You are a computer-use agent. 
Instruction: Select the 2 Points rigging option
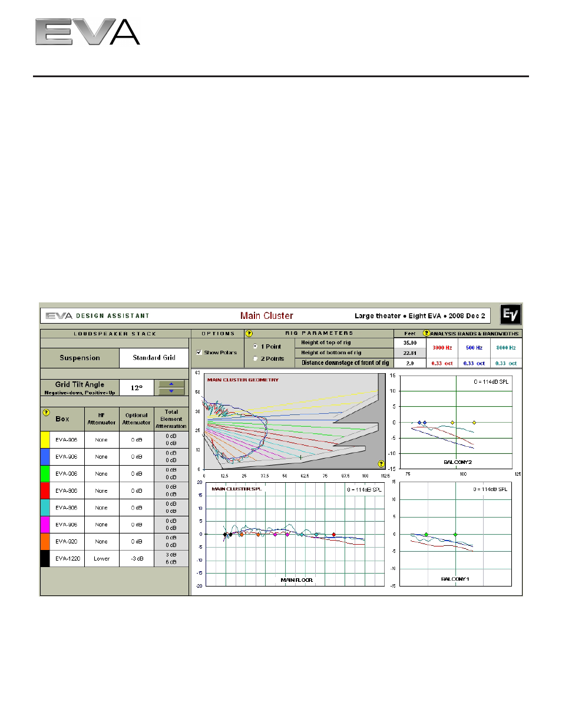point(255,358)
